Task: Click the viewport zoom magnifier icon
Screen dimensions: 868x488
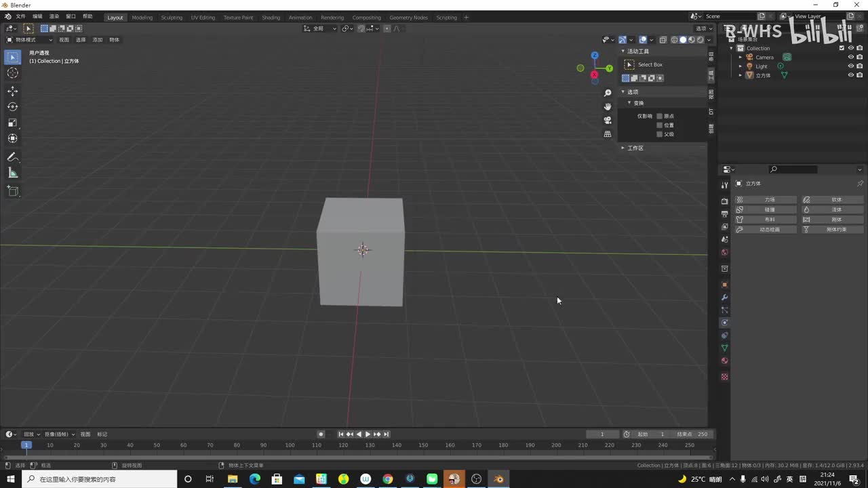Action: click(x=608, y=93)
